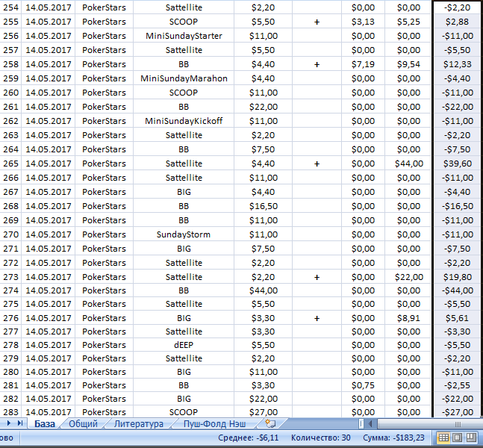This screenshot has height=448, width=483.
Task: Select the plus mark in row 258
Action: 317,64
